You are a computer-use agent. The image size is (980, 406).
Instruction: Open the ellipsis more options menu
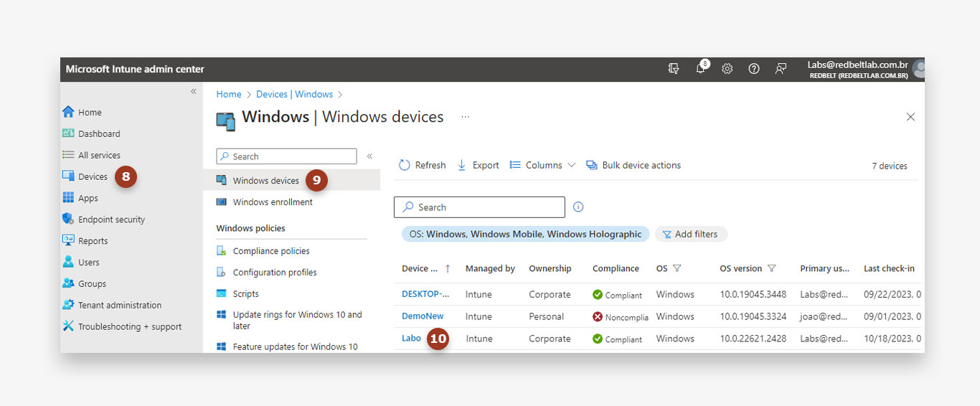[x=466, y=116]
